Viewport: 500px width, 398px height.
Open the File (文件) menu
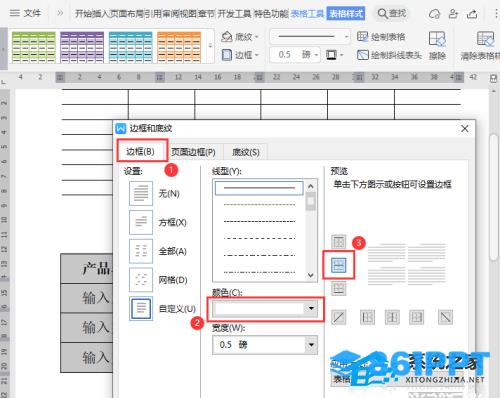pos(25,13)
